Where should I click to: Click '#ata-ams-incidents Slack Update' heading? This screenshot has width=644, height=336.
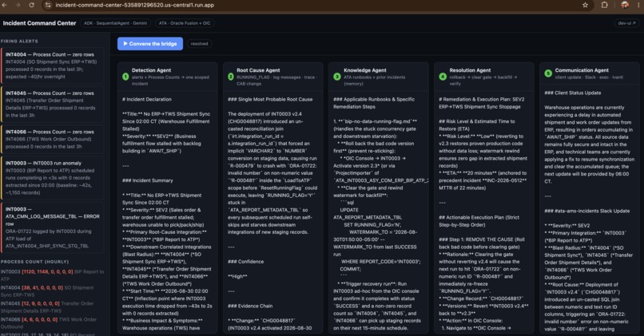pos(587,211)
